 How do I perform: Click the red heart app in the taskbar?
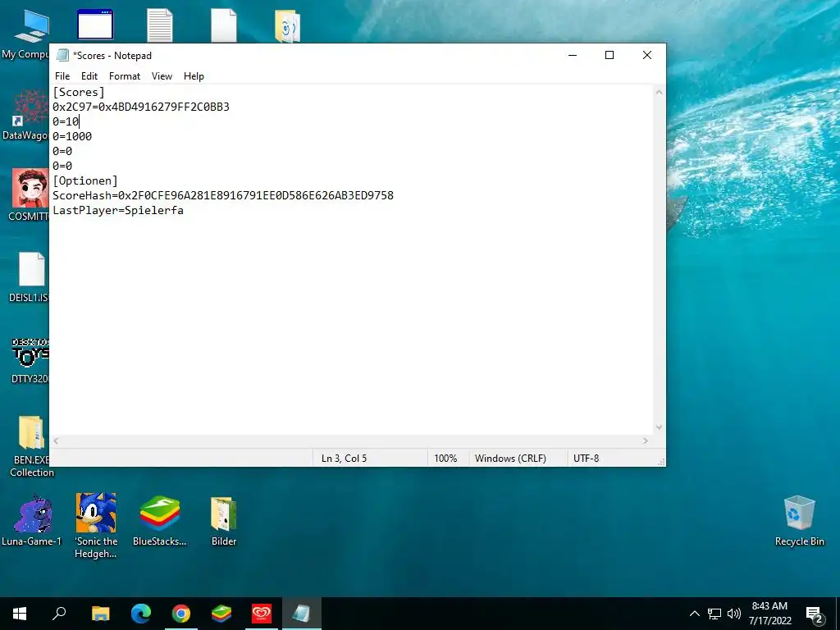[x=262, y=614]
